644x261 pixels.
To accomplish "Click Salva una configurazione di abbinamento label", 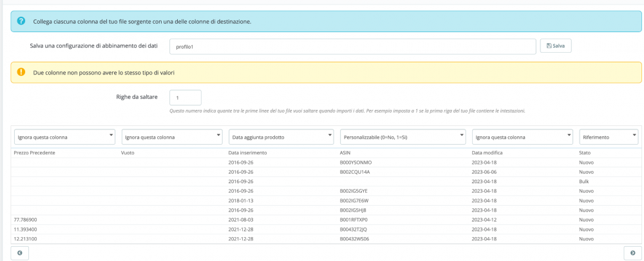I will [x=94, y=46].
